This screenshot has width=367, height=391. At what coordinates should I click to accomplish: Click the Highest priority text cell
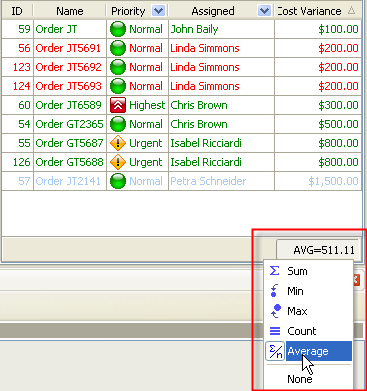tap(147, 105)
